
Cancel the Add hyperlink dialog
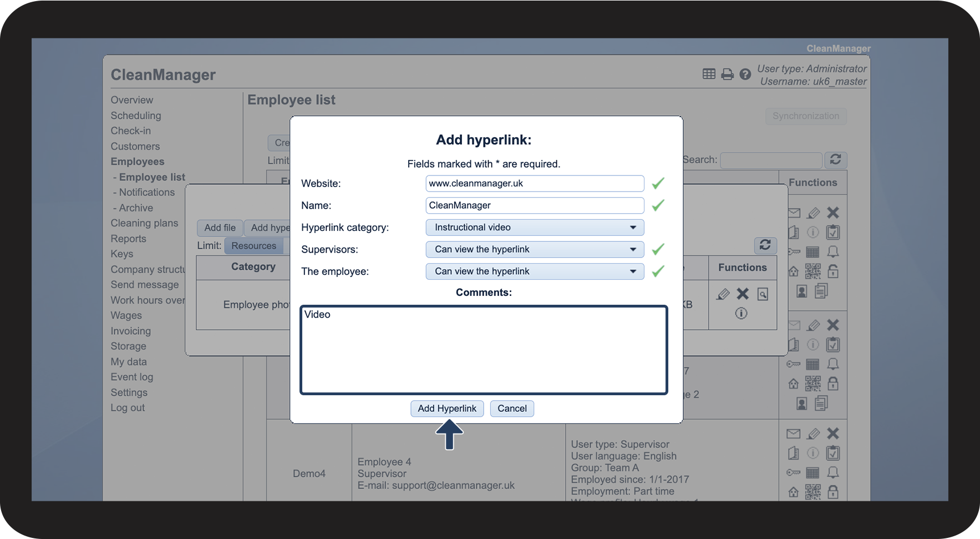pyautogui.click(x=512, y=409)
